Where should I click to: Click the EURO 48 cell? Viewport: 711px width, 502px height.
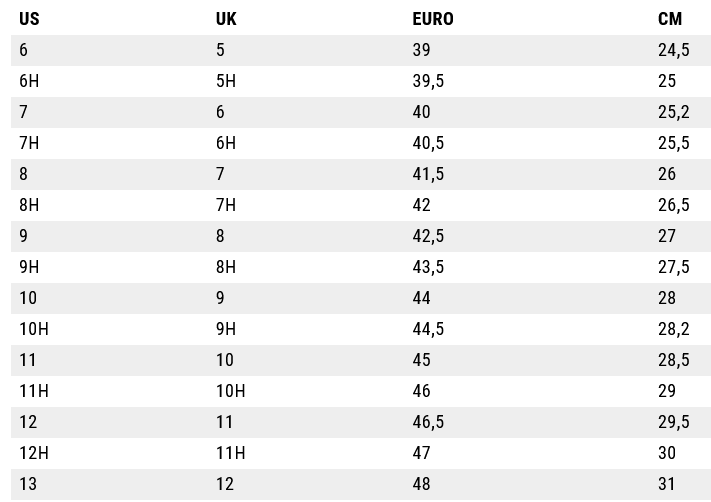tap(421, 484)
